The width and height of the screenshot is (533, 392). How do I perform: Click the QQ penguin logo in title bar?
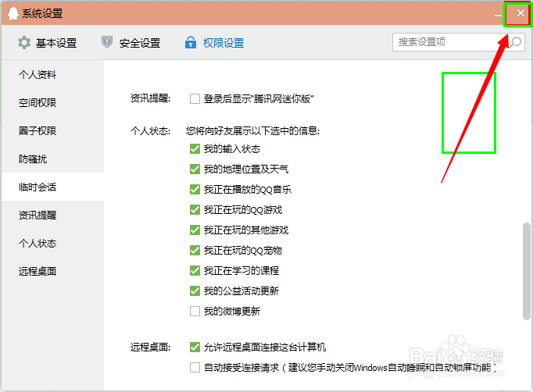tap(13, 13)
